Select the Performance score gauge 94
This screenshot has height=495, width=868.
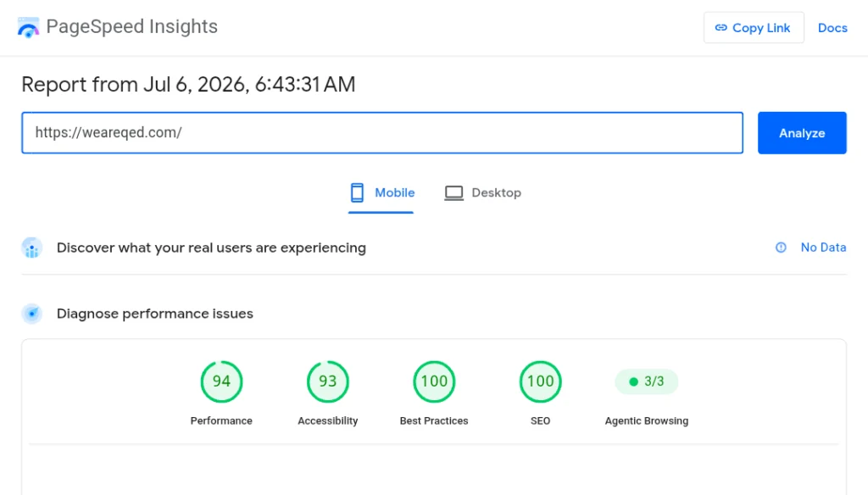point(221,381)
